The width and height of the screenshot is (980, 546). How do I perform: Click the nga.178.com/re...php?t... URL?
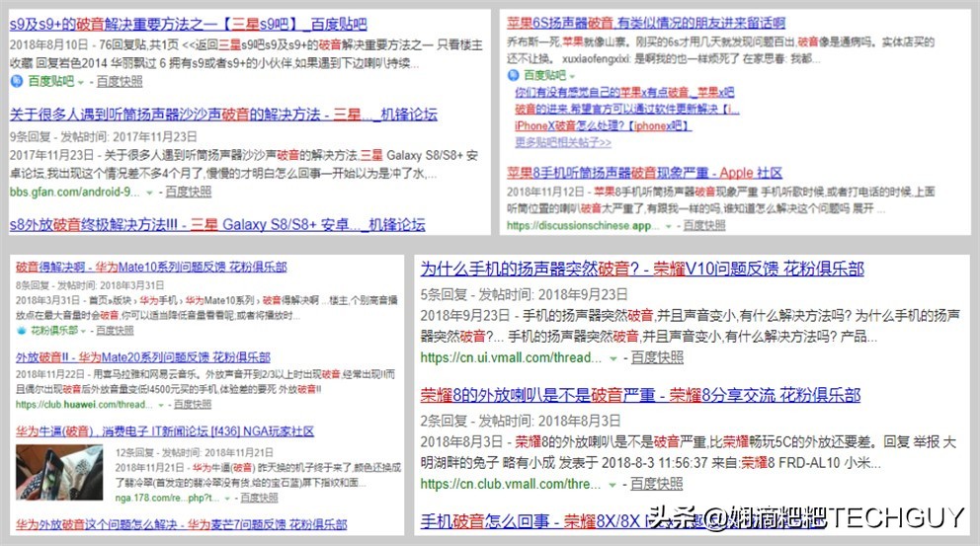pyautogui.click(x=168, y=498)
